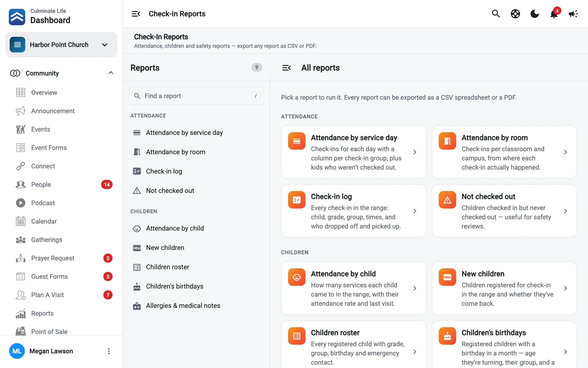588x368 pixels.
Task: Click Gatherings group icon
Action: [21, 240]
